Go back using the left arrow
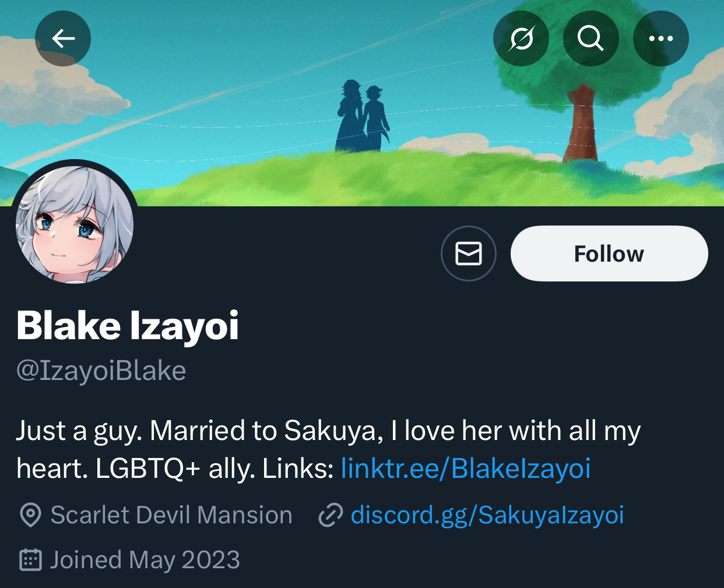This screenshot has width=724, height=588. 63,38
